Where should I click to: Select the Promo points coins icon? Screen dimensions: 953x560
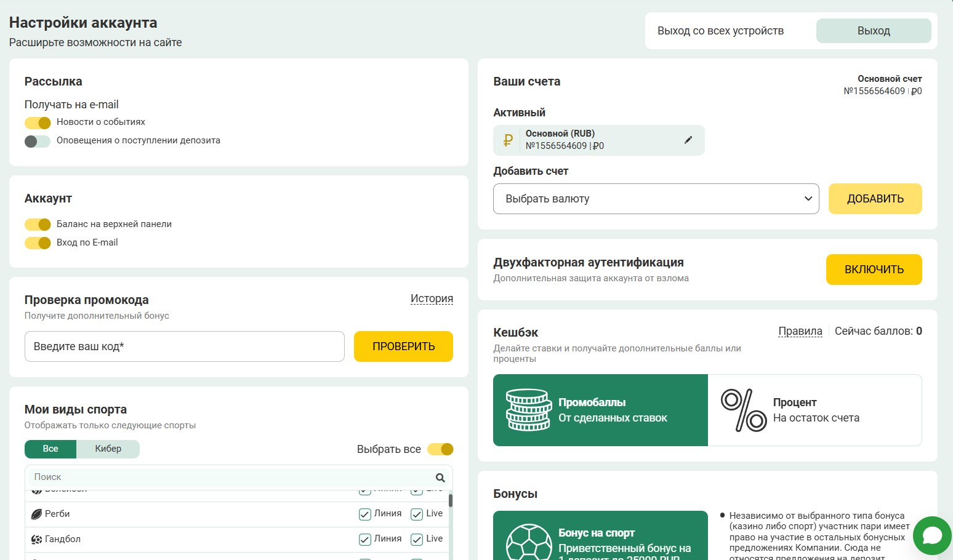click(528, 410)
